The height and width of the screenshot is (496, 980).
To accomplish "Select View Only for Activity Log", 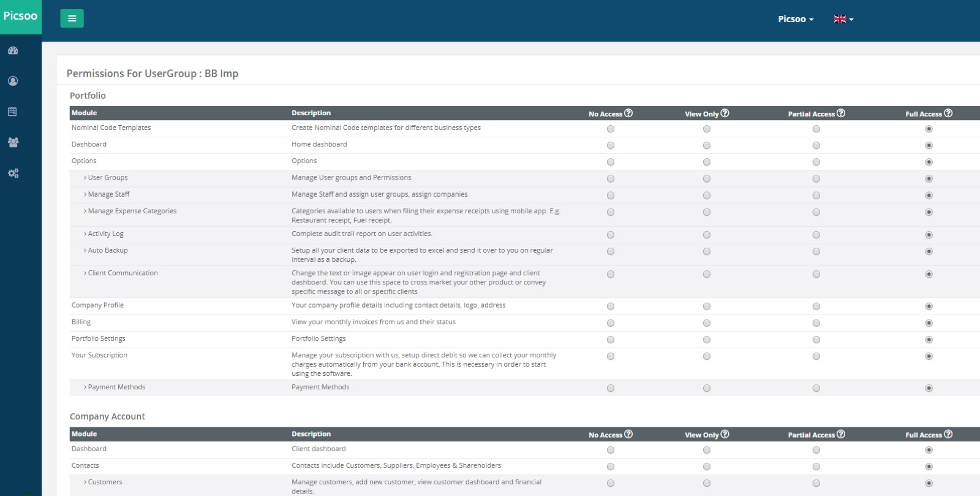I will 707,235.
